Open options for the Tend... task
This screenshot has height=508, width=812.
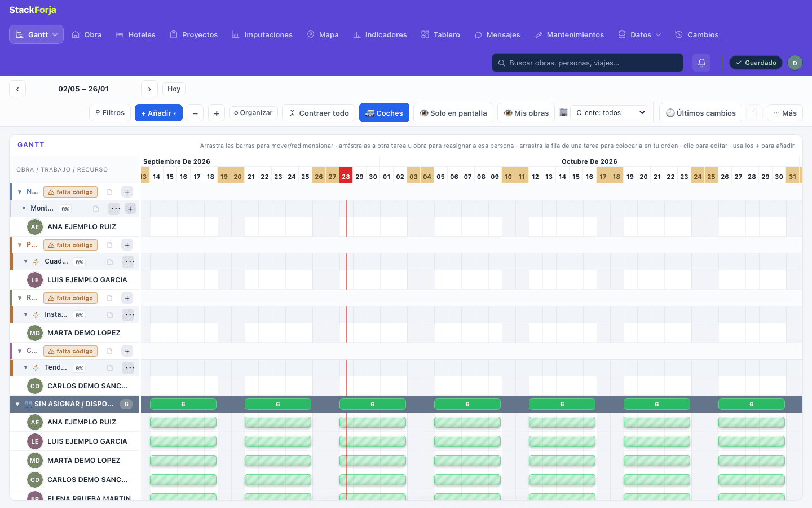click(x=129, y=367)
